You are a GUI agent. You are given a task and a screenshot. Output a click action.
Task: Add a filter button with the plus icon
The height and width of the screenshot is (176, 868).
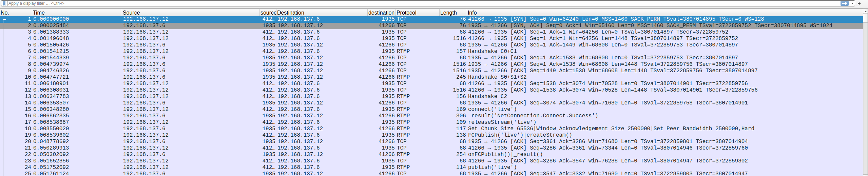click(859, 3)
